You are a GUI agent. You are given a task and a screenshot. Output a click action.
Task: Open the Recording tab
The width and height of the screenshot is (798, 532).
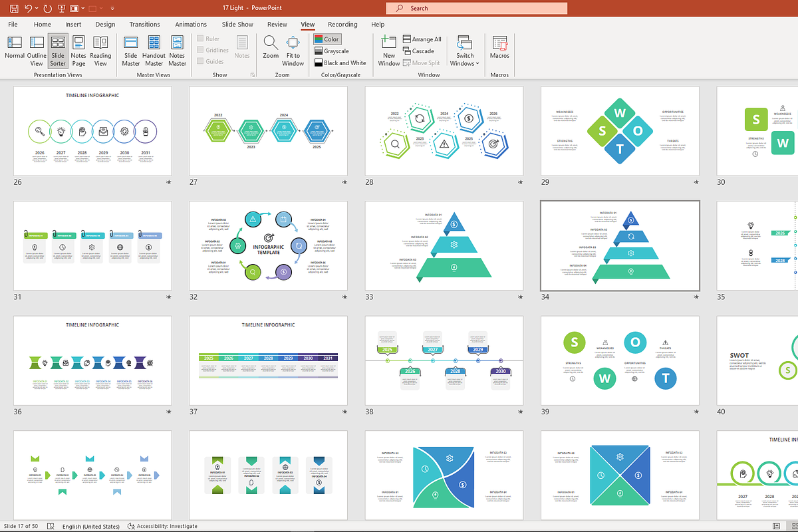tap(342, 25)
